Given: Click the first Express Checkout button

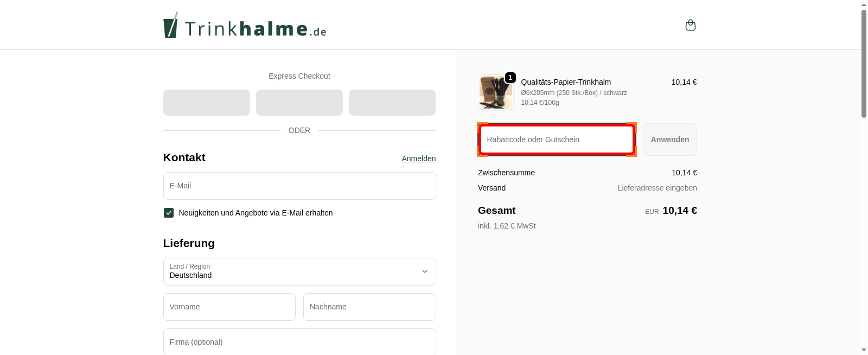Looking at the screenshot, I should [207, 103].
